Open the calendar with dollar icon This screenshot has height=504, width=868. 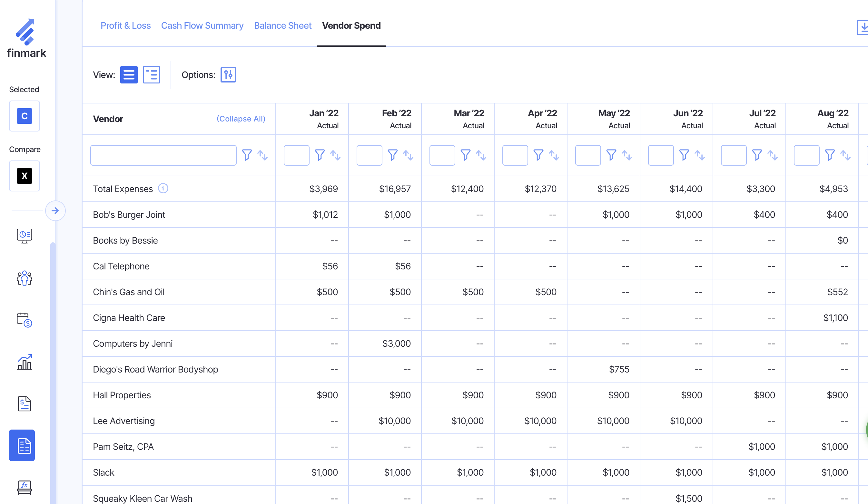coord(24,320)
